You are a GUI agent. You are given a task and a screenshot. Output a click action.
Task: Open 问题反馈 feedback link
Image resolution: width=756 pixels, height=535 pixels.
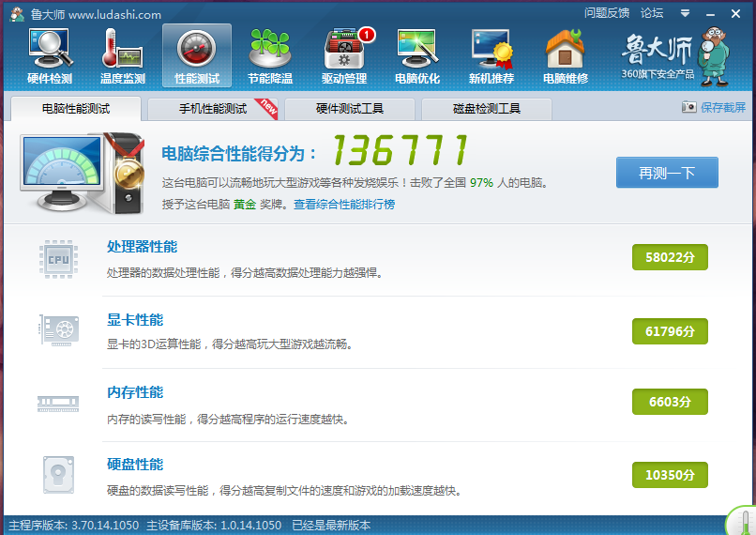pyautogui.click(x=607, y=13)
